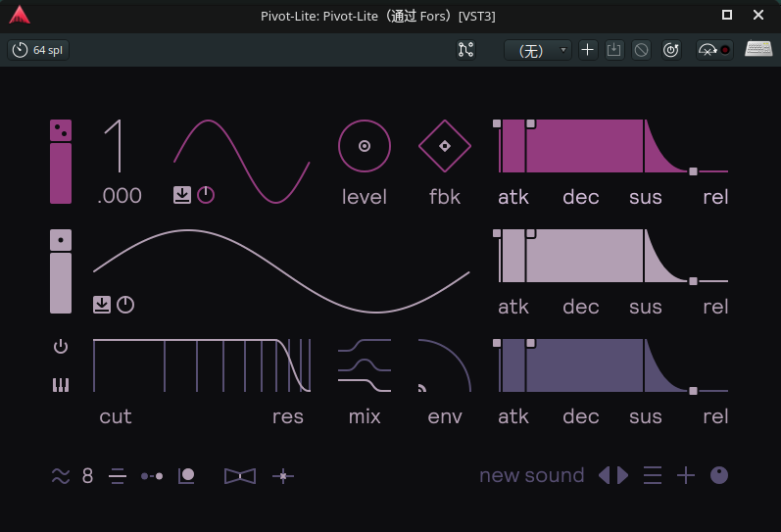Click the top-left attack handle of envelope one

pyautogui.click(x=497, y=123)
